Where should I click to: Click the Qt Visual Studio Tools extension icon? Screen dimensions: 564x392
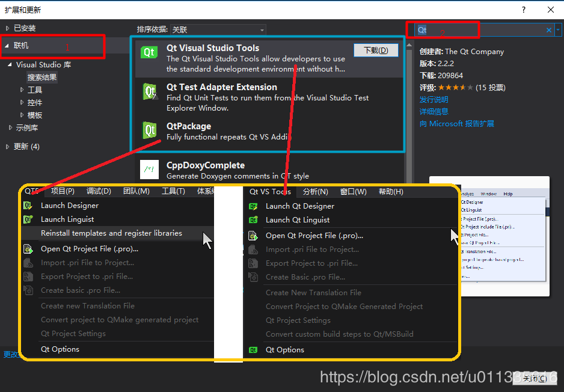click(x=149, y=52)
